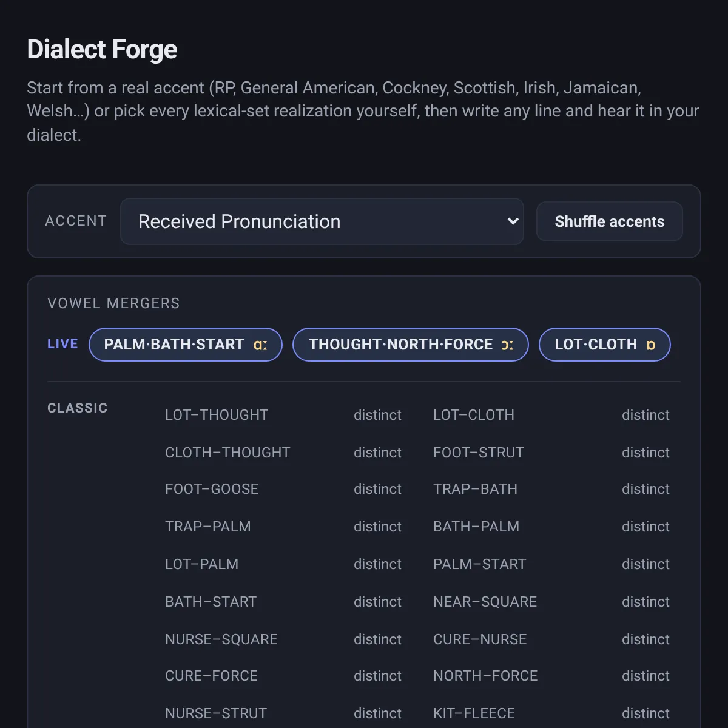The image size is (728, 728).
Task: Toggle the PALM–START merger row
Action: tap(551, 564)
